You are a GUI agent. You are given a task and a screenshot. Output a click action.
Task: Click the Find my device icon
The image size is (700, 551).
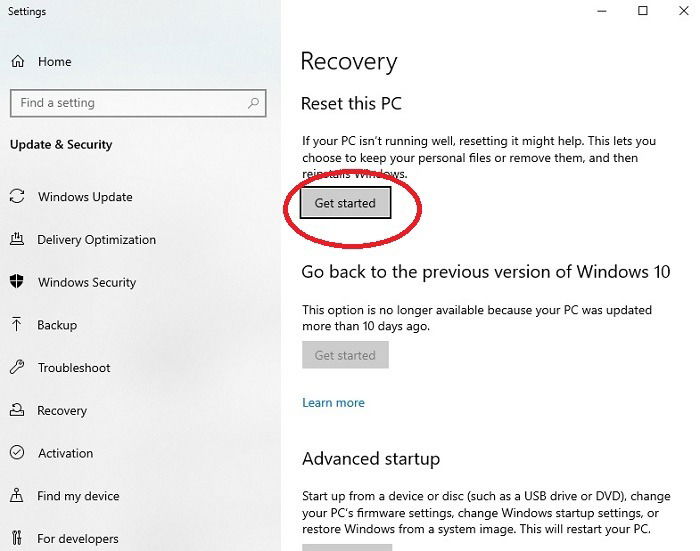pyautogui.click(x=17, y=495)
